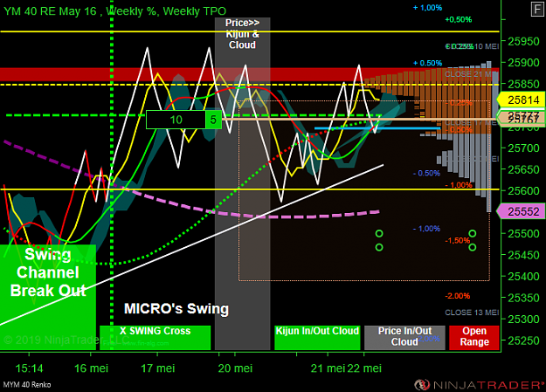Image resolution: width=546 pixels, height=392 pixels.
Task: Click the 25350 price axis label
Action: (x=523, y=298)
